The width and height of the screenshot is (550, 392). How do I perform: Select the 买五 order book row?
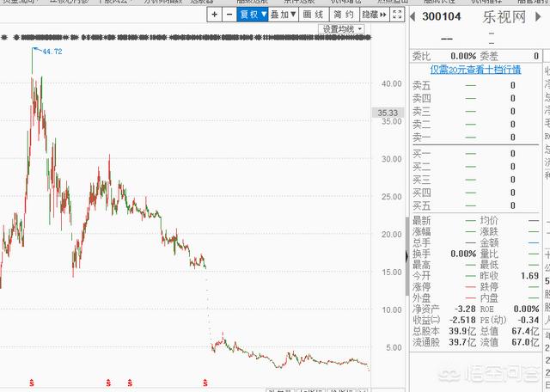pos(475,205)
